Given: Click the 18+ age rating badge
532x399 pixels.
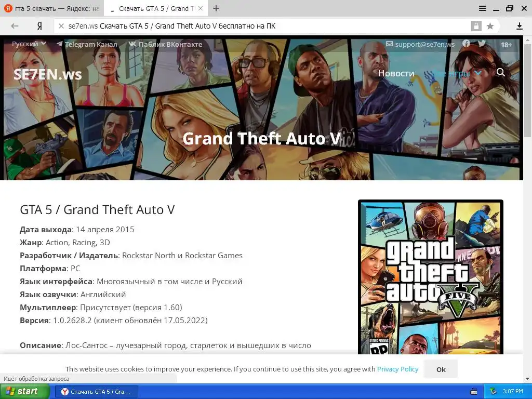Looking at the screenshot, I should (506, 45).
